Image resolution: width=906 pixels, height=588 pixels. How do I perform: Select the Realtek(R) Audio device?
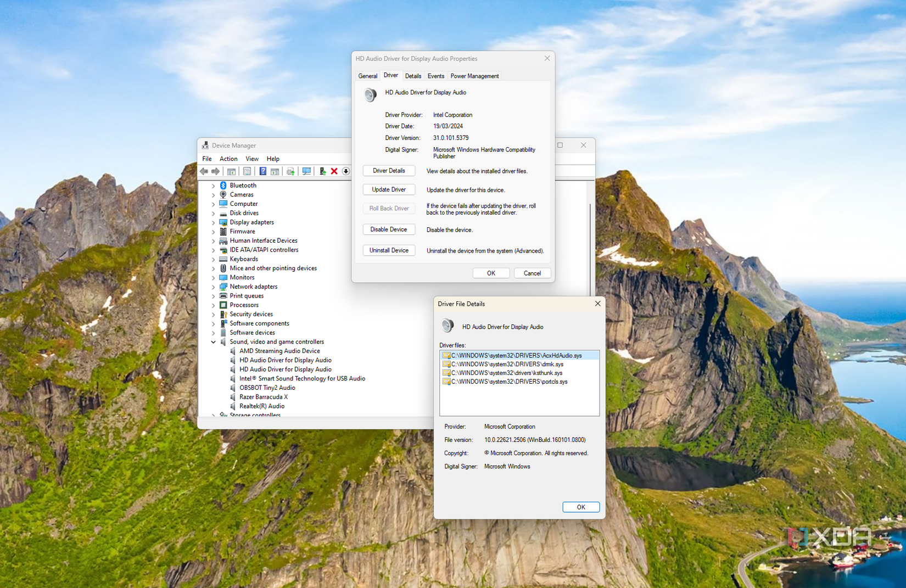click(x=261, y=406)
